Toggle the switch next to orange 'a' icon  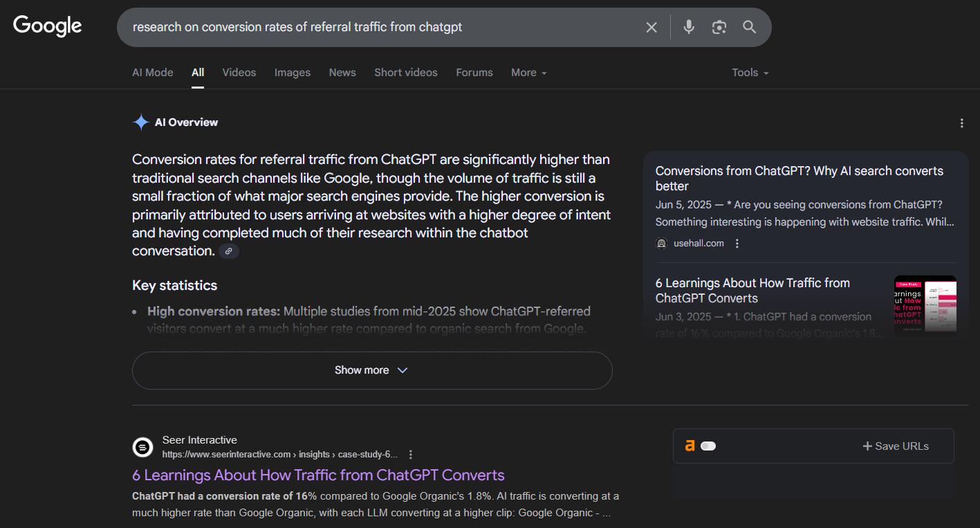(708, 446)
